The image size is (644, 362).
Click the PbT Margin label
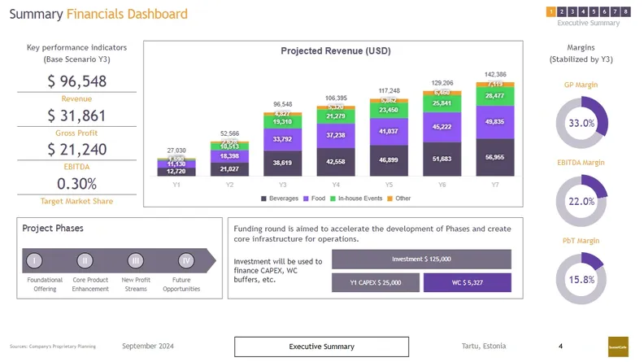(581, 240)
